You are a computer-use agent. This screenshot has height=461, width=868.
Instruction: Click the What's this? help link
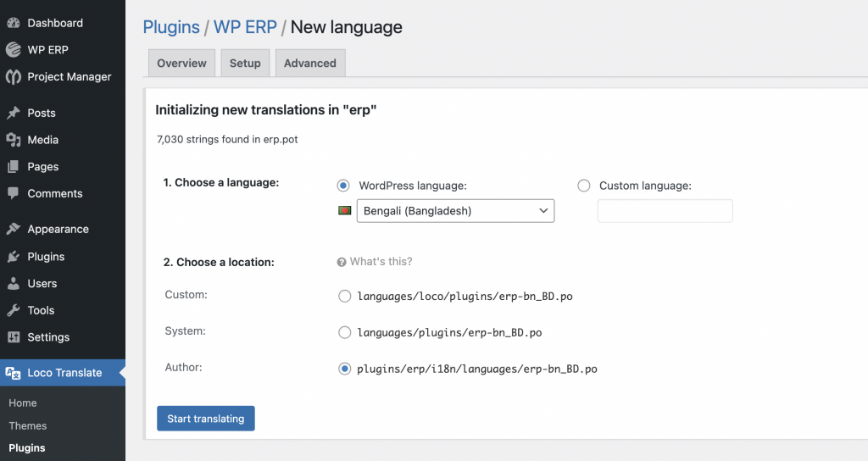tap(381, 262)
